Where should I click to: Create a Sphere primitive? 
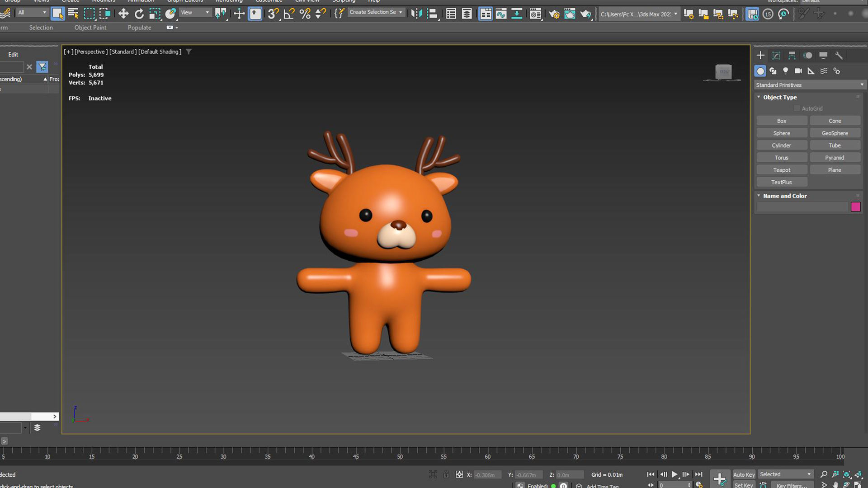782,133
